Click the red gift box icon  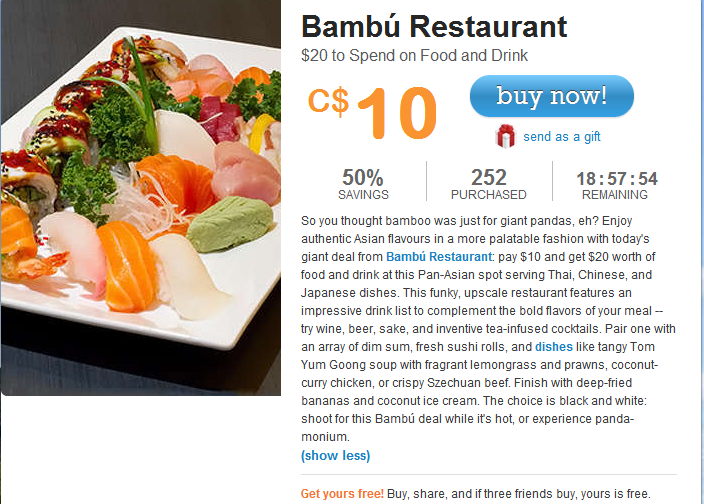506,135
